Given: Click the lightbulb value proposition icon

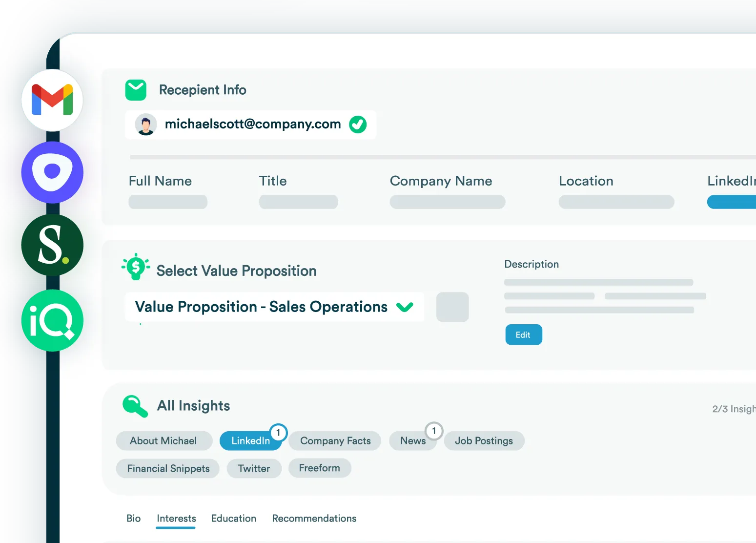Looking at the screenshot, I should 136,267.
